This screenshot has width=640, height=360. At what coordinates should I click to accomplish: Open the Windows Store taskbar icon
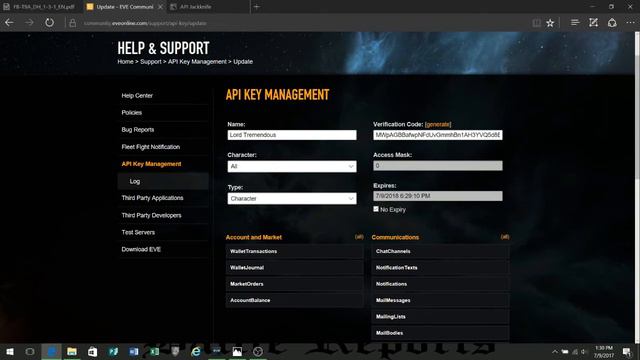coord(93,351)
